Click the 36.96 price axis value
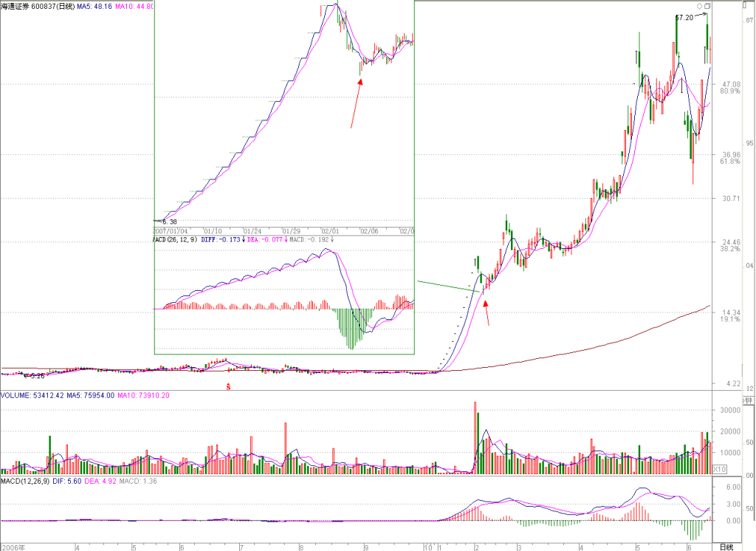Screen dimensions: 756x551 (731, 155)
